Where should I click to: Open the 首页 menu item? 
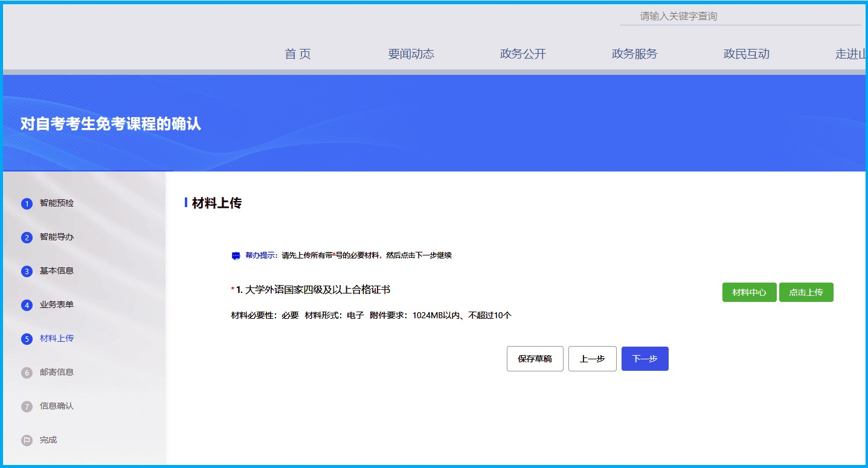click(297, 54)
